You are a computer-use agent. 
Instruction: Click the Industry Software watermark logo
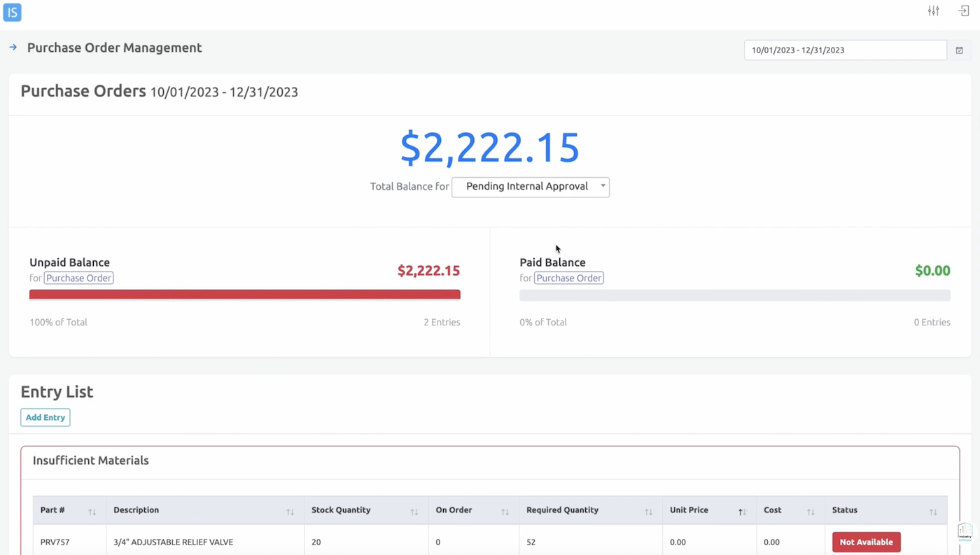(965, 532)
